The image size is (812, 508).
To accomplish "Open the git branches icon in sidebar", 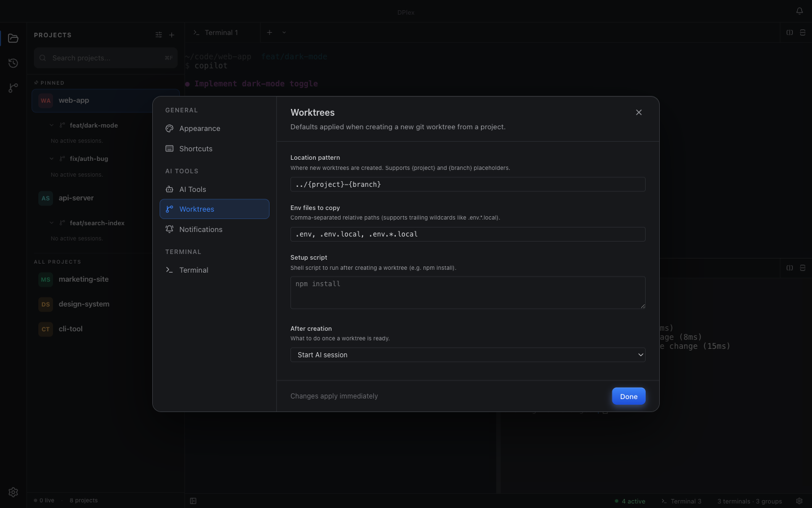I will click(x=13, y=88).
